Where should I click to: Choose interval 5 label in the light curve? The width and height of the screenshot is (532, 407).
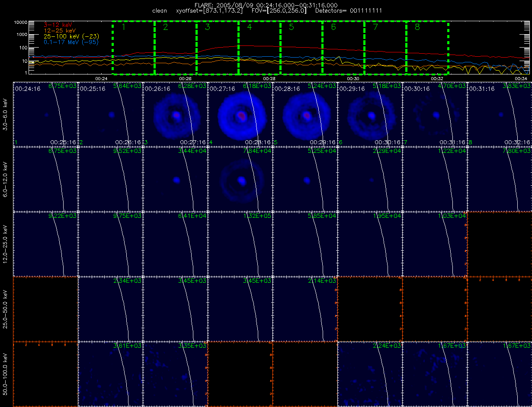(x=291, y=27)
